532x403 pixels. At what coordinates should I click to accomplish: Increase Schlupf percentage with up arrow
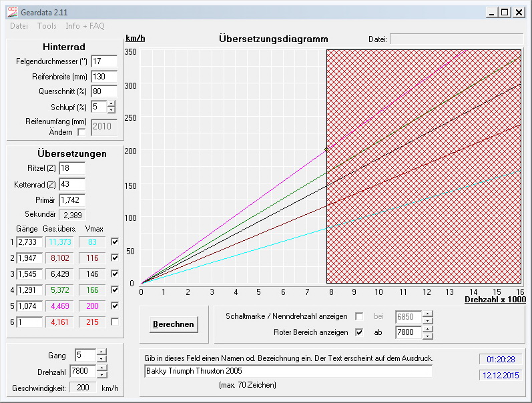tap(111, 103)
